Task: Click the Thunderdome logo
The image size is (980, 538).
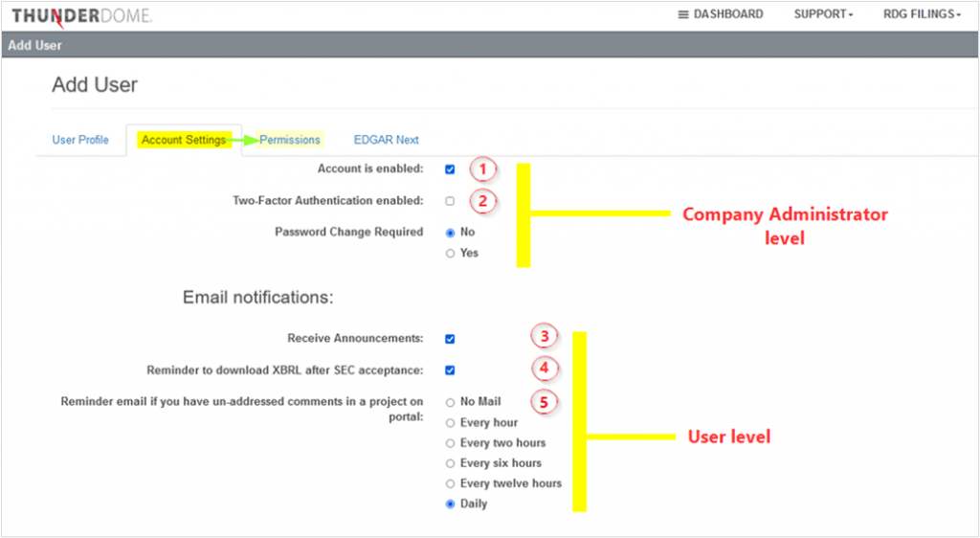Action: [81, 15]
